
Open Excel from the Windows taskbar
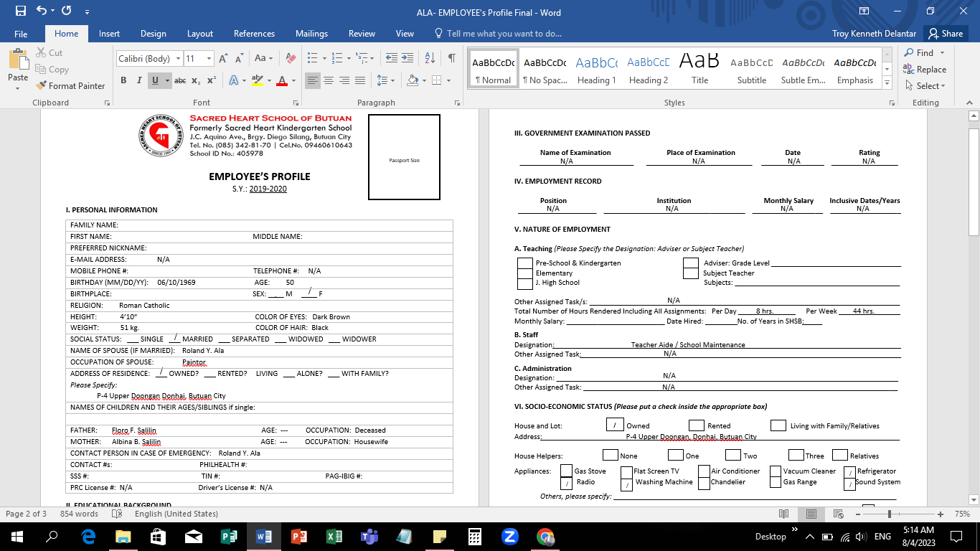click(334, 537)
